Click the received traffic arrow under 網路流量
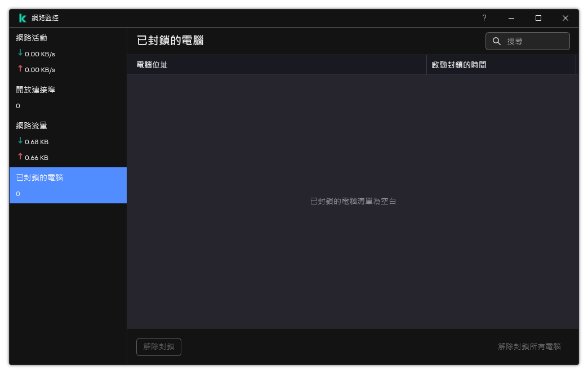The image size is (588, 374). click(19, 141)
